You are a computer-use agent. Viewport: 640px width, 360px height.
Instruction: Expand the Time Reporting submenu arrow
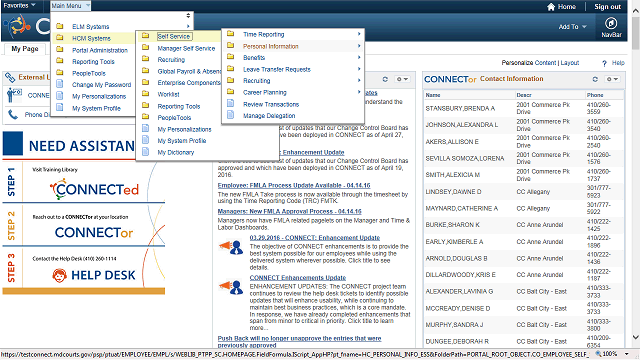359,34
